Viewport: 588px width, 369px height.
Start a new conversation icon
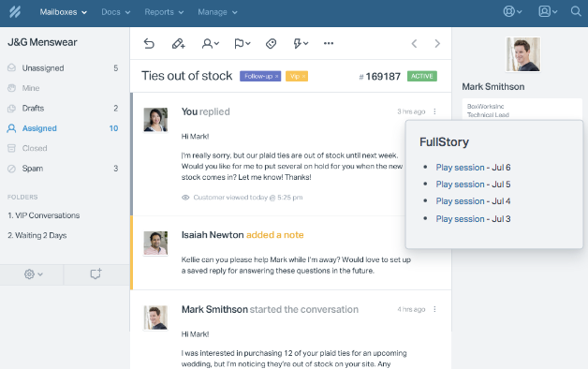[x=96, y=273]
